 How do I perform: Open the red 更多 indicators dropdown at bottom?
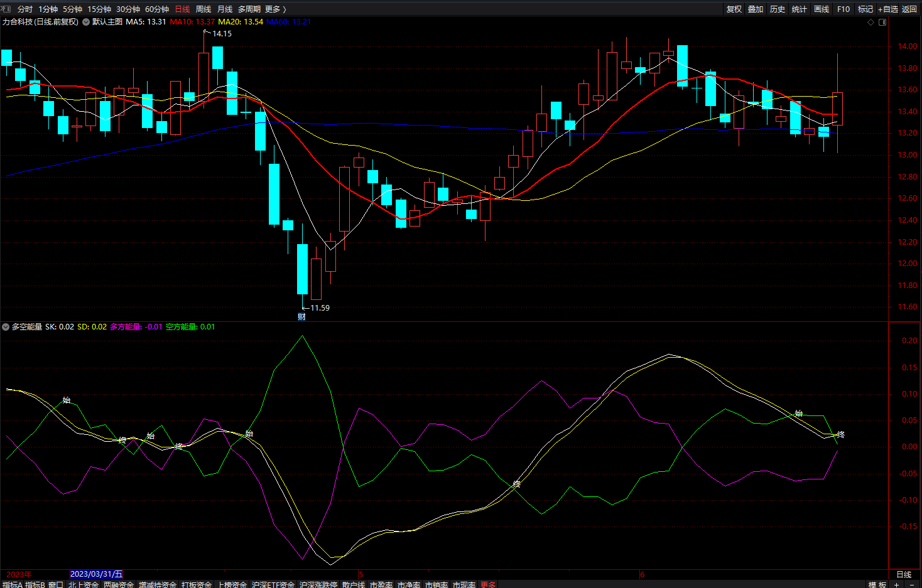click(488, 584)
